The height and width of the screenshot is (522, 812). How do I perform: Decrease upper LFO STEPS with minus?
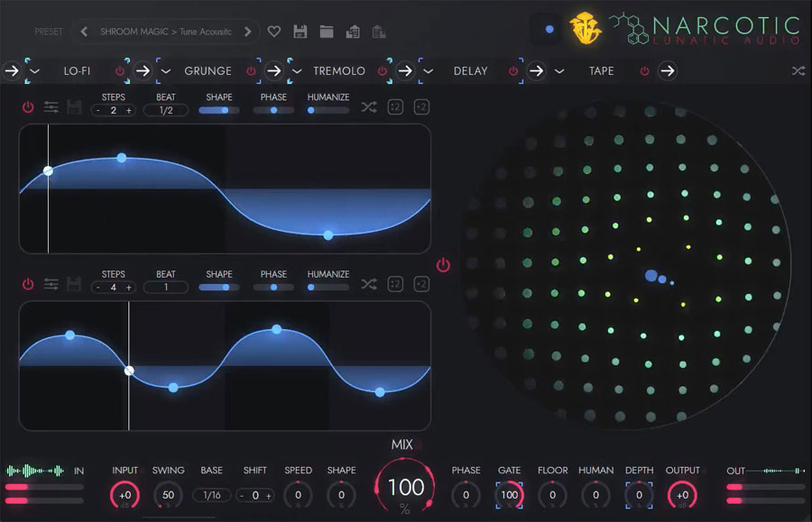(97, 110)
